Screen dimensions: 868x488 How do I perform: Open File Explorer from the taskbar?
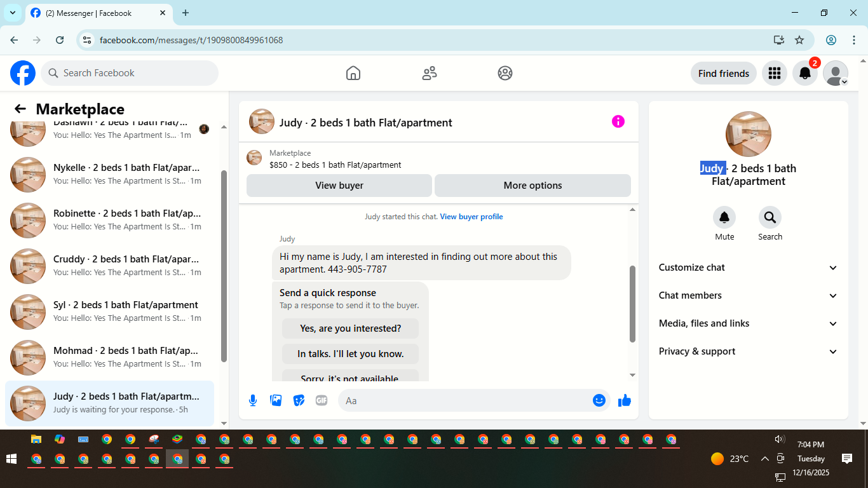pyautogui.click(x=36, y=439)
